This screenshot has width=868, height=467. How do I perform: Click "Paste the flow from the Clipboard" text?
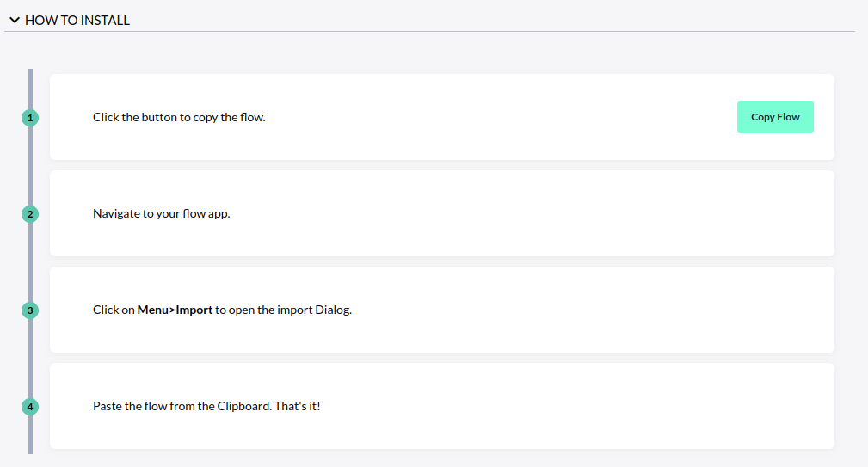[182, 406]
